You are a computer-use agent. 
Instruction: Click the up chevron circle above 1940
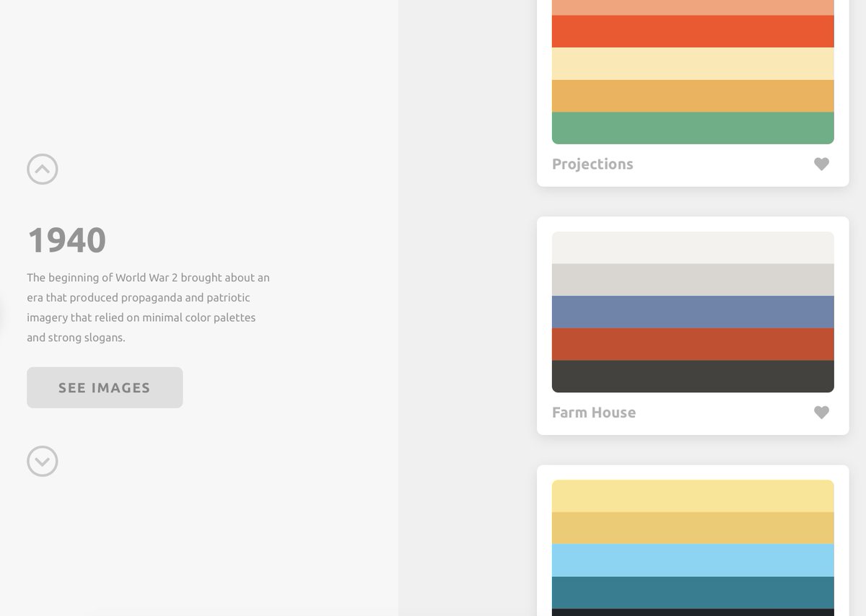point(43,170)
